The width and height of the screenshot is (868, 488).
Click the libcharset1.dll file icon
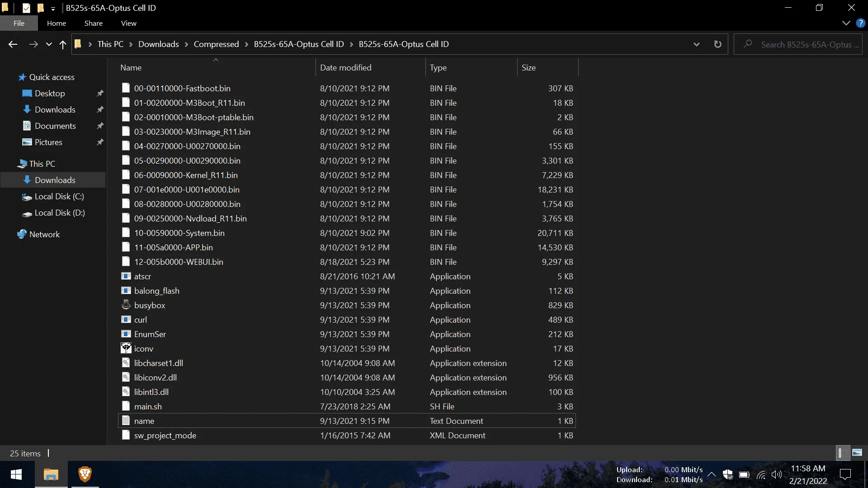126,363
